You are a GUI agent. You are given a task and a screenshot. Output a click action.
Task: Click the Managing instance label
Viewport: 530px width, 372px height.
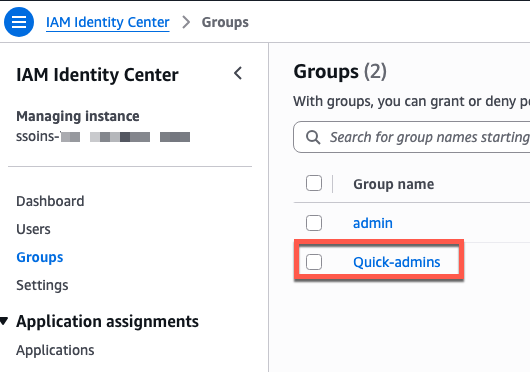coord(78,116)
